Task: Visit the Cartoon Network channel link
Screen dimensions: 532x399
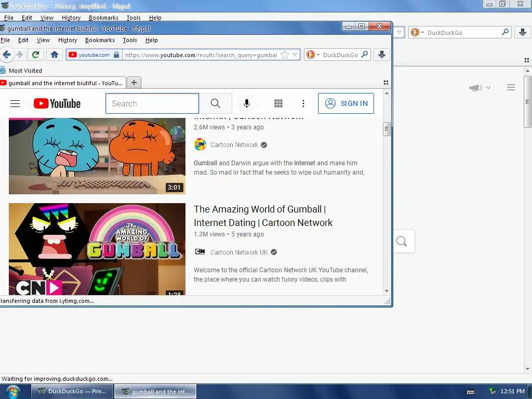Action: 234,145
